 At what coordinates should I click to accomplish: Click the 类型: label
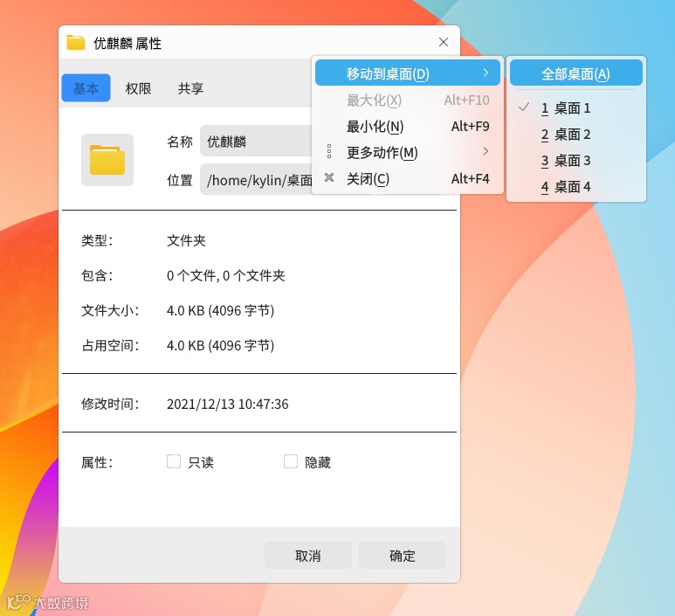[x=97, y=240]
